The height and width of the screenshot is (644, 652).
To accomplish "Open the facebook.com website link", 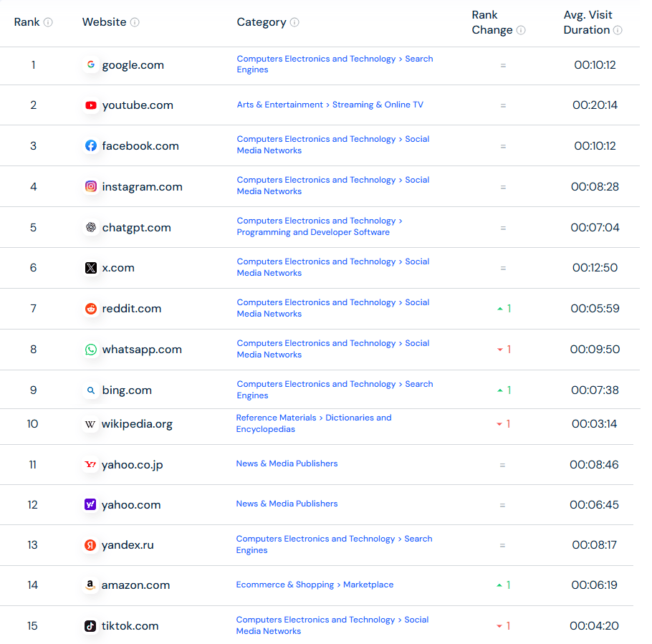I will [x=140, y=146].
